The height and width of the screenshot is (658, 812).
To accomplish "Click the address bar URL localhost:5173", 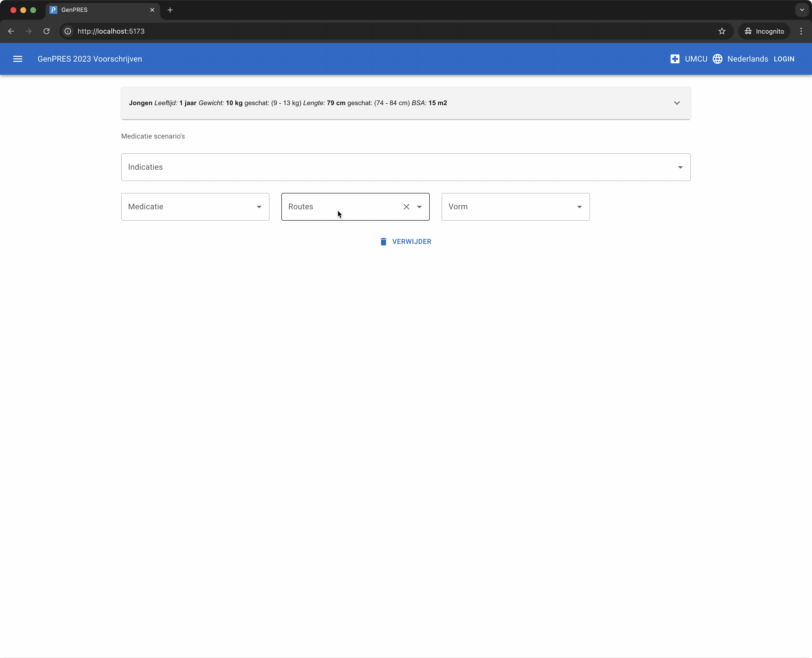I will [x=111, y=31].
